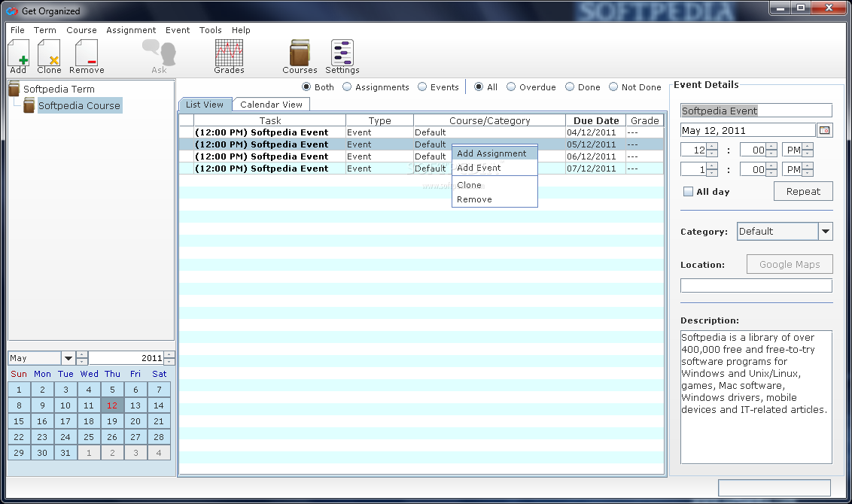Choose Add Event in context menu
This screenshot has width=852, height=504.
click(494, 168)
